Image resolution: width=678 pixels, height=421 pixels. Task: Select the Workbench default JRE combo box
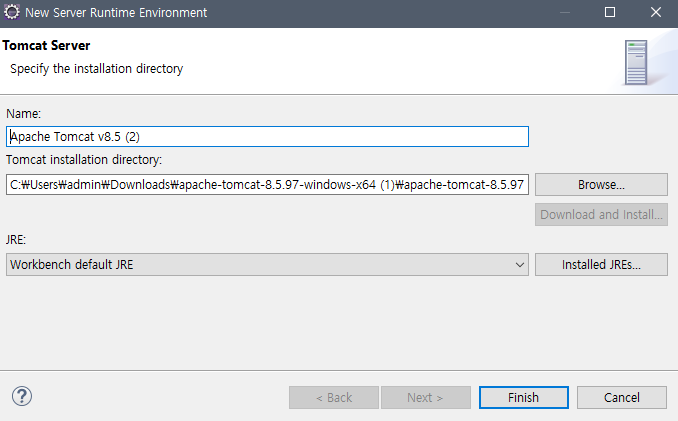(x=267, y=265)
